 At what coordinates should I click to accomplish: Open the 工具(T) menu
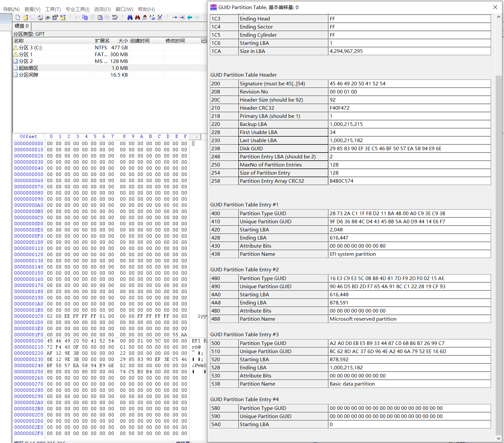pyautogui.click(x=53, y=9)
